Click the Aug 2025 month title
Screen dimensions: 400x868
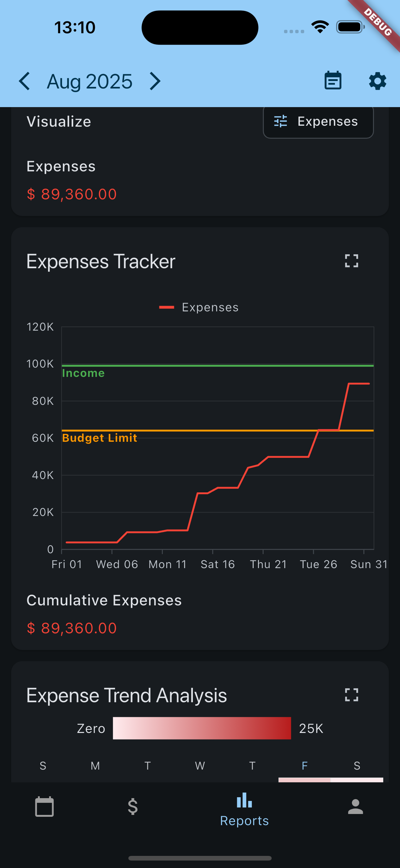point(90,82)
